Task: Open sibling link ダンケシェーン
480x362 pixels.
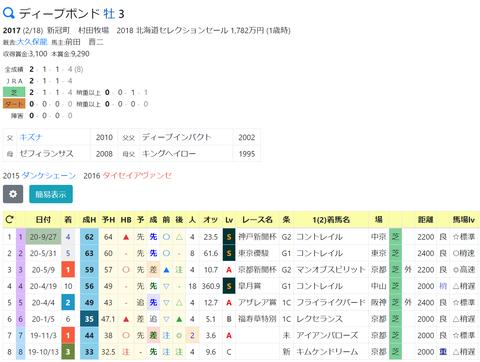Action: click(49, 175)
